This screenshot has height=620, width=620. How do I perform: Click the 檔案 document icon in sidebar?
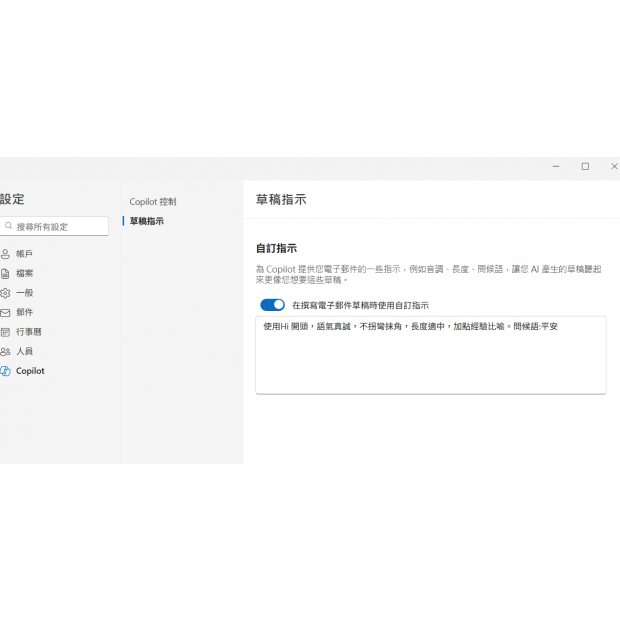(x=5, y=273)
